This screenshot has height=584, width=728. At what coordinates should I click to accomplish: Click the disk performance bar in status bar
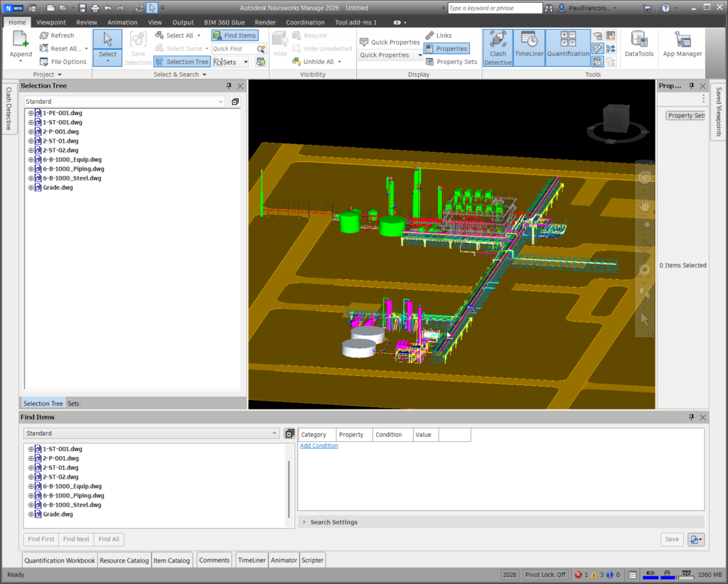click(x=667, y=574)
